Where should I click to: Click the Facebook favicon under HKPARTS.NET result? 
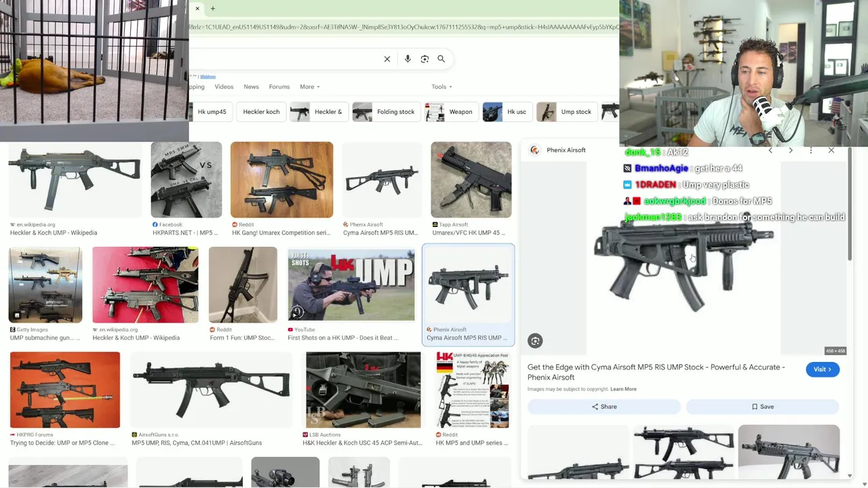(x=155, y=224)
